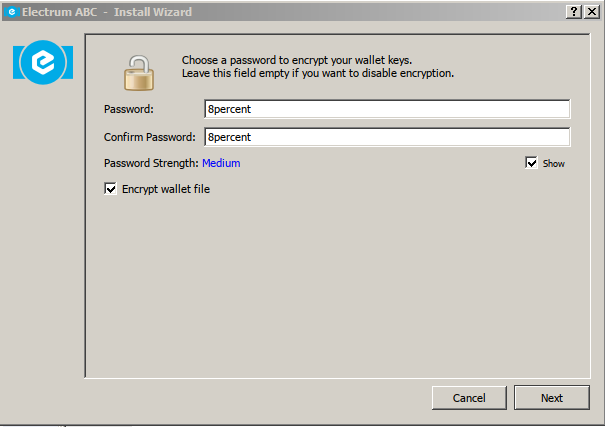The width and height of the screenshot is (605, 427).
Task: Click the Password Strength label
Action: pyautogui.click(x=151, y=163)
